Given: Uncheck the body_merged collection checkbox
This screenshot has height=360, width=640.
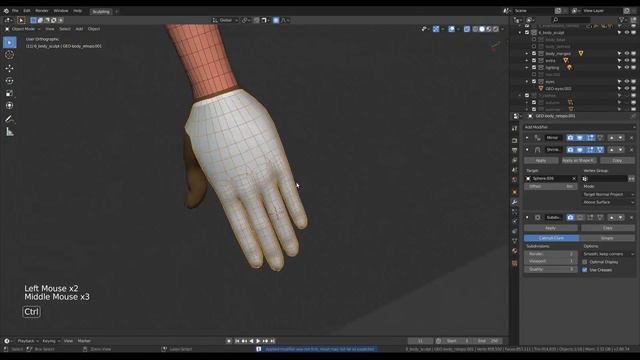Looking at the screenshot, I should pos(534,53).
